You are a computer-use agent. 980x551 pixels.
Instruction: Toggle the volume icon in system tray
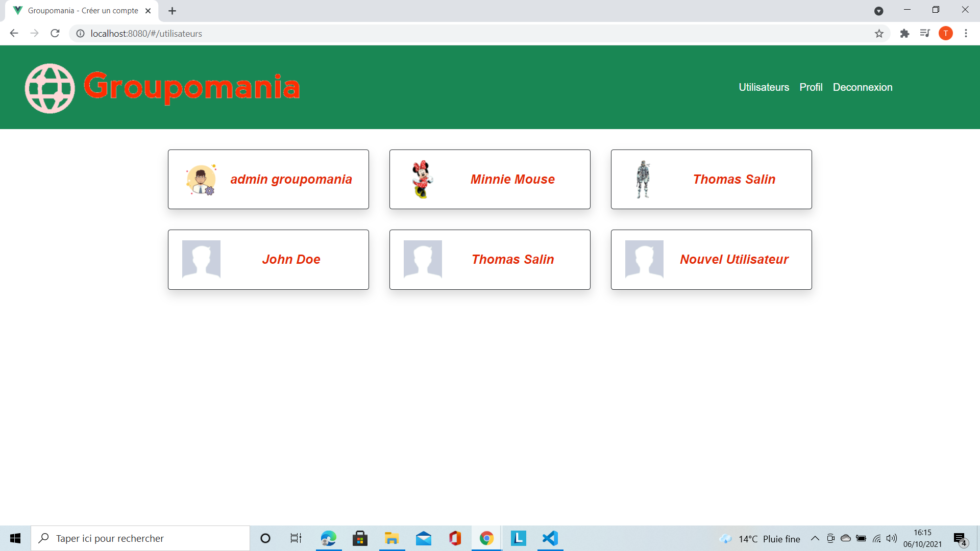pyautogui.click(x=893, y=538)
